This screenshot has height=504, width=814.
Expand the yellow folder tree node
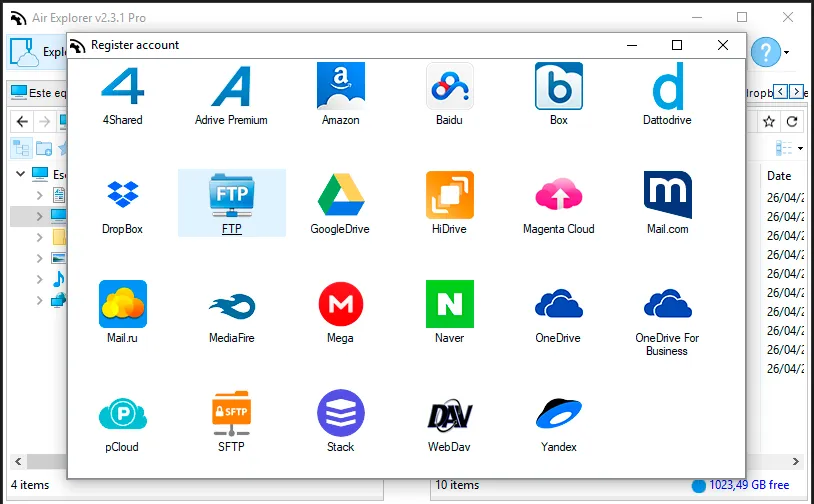(39, 237)
